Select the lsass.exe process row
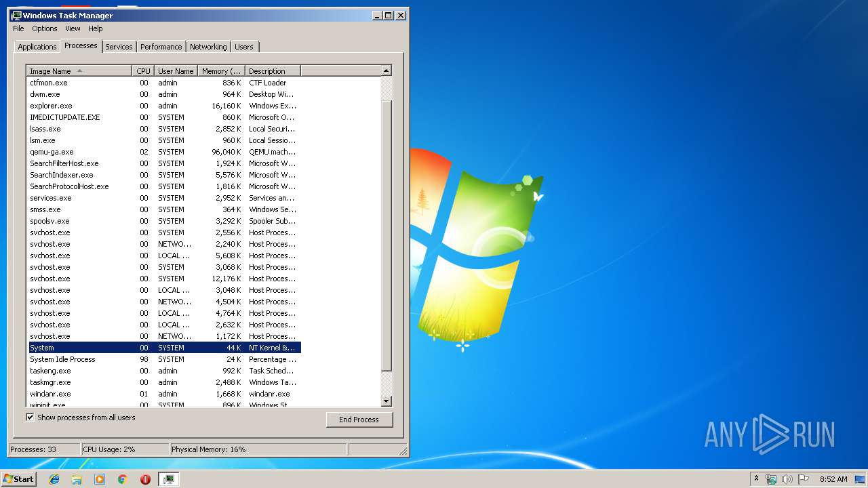868x488 pixels. click(163, 129)
